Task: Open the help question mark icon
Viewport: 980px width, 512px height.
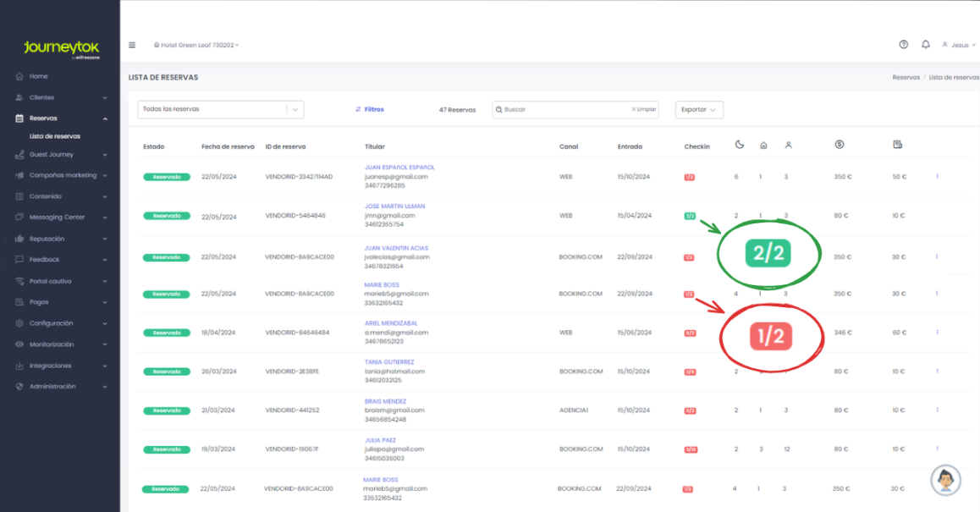Action: (x=903, y=45)
